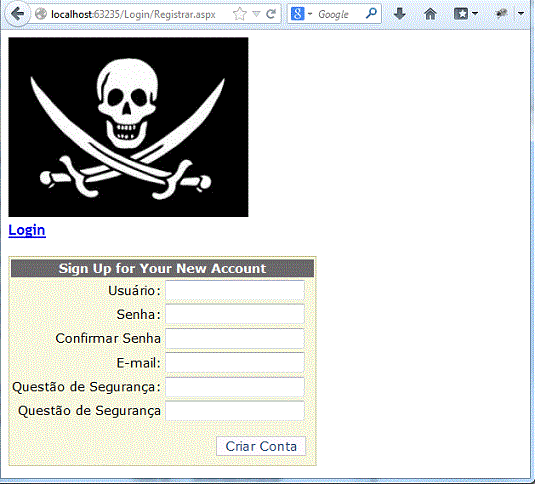Expand the toolbar overflow arrow at far right
The image size is (535, 484).
521,14
